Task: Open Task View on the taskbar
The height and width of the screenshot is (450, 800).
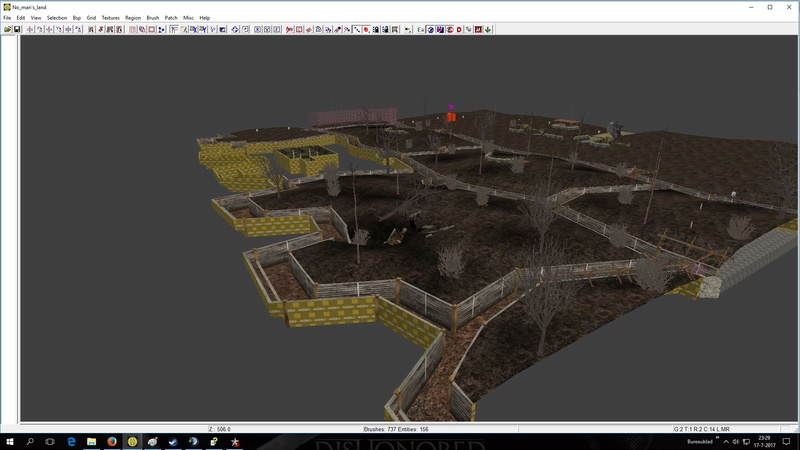Action: coord(50,442)
